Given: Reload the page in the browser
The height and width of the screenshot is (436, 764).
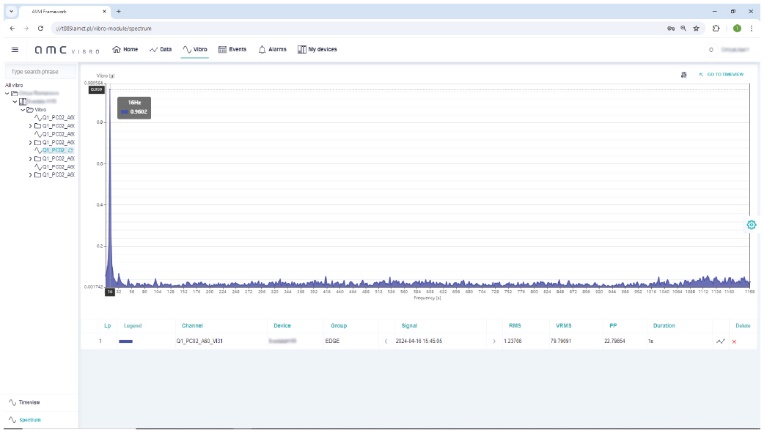Looking at the screenshot, I should click(x=41, y=28).
